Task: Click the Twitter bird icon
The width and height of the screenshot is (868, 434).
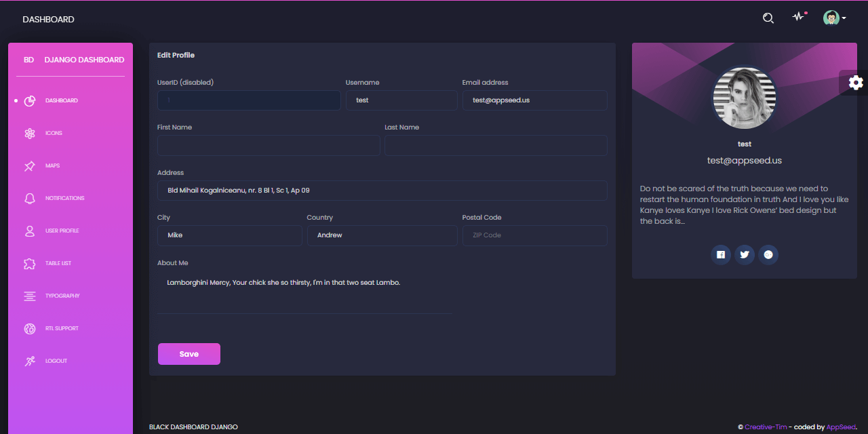Action: tap(745, 255)
